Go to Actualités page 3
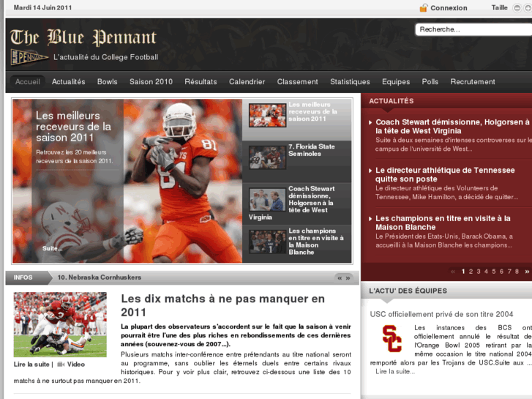This screenshot has width=532, height=399. click(x=479, y=272)
